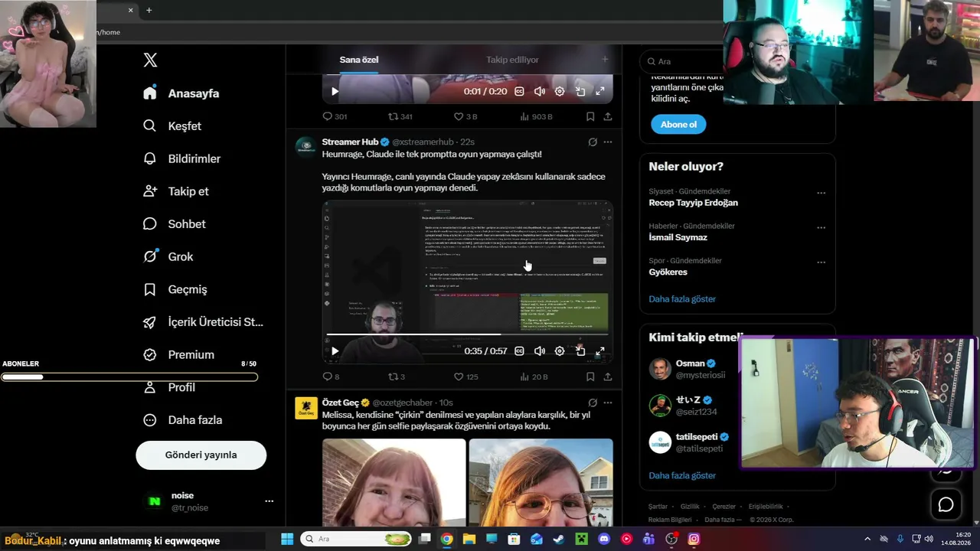Click the Grok icon on Streamer Hub post
Image resolution: width=980 pixels, height=551 pixels.
point(593,142)
